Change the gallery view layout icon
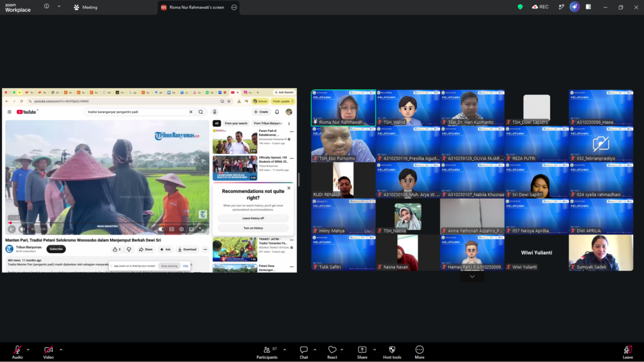The image size is (644, 362). (x=589, y=7)
